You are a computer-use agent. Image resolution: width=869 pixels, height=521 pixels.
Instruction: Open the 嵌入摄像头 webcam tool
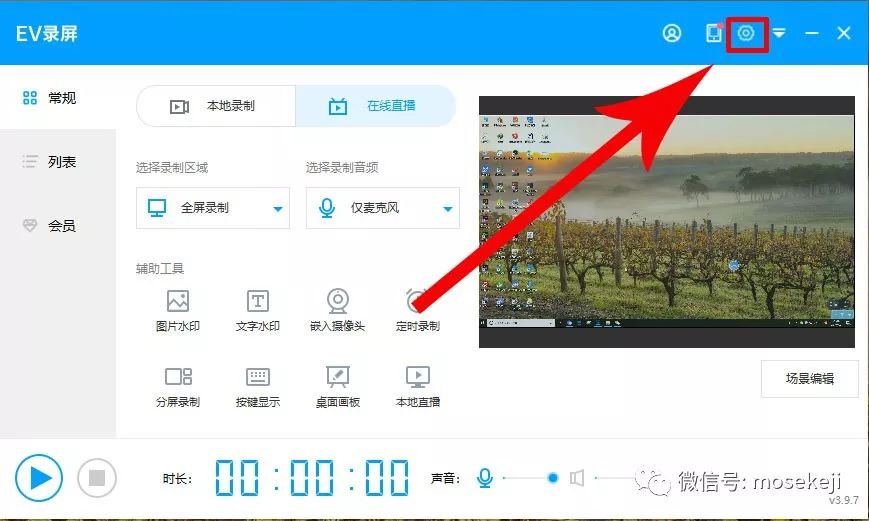(338, 310)
